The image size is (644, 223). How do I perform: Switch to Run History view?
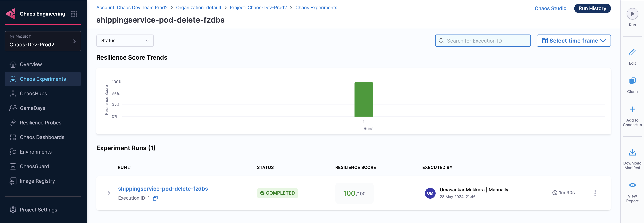(592, 8)
